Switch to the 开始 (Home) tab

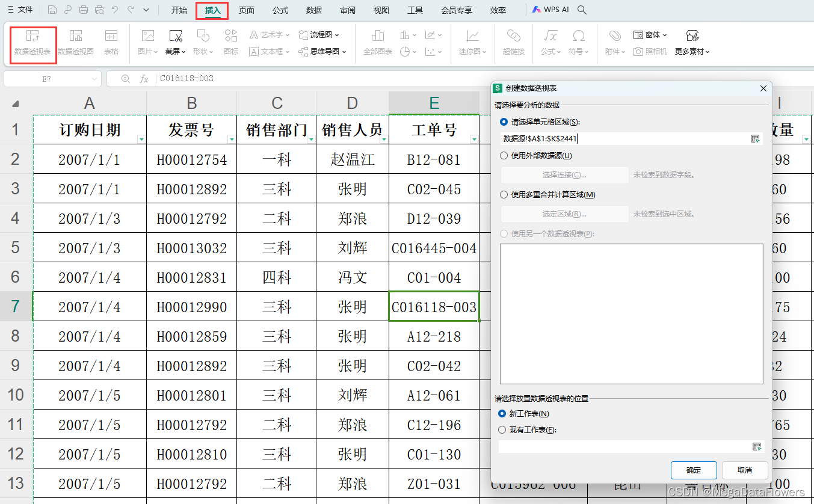coord(179,10)
